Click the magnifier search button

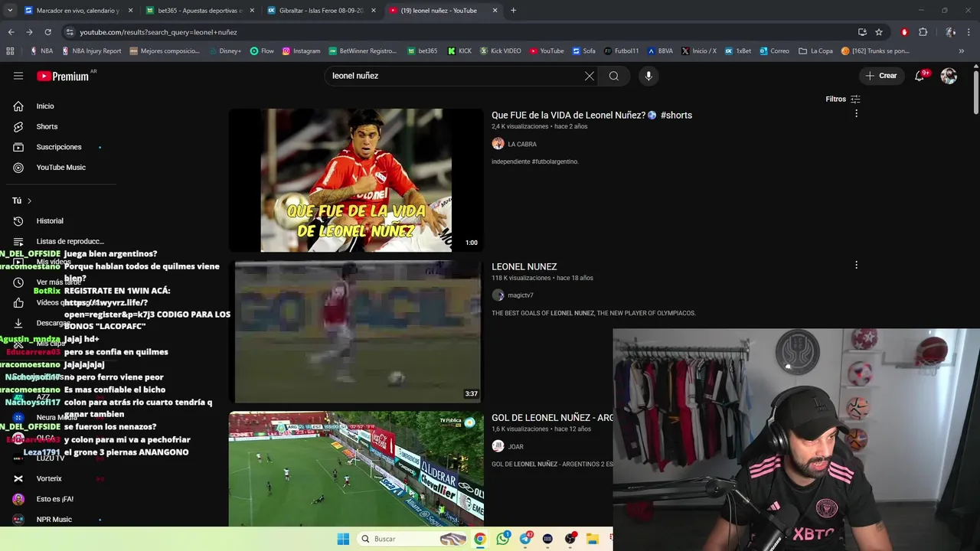tap(613, 76)
